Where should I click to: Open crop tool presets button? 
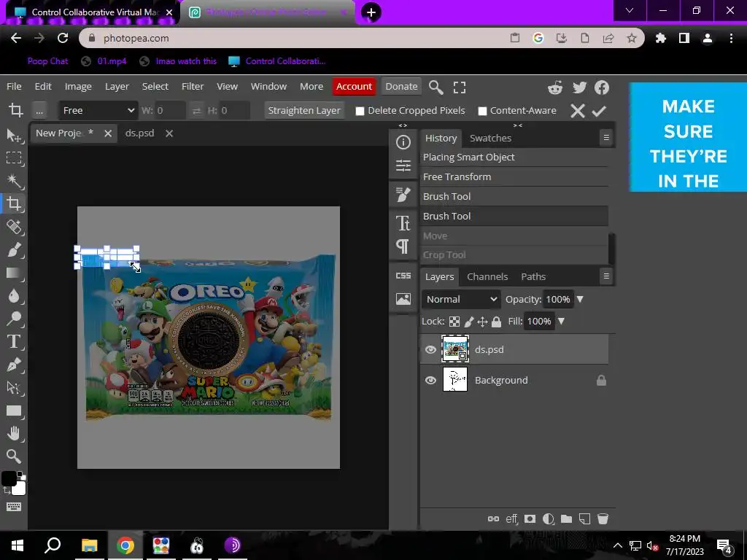39,111
